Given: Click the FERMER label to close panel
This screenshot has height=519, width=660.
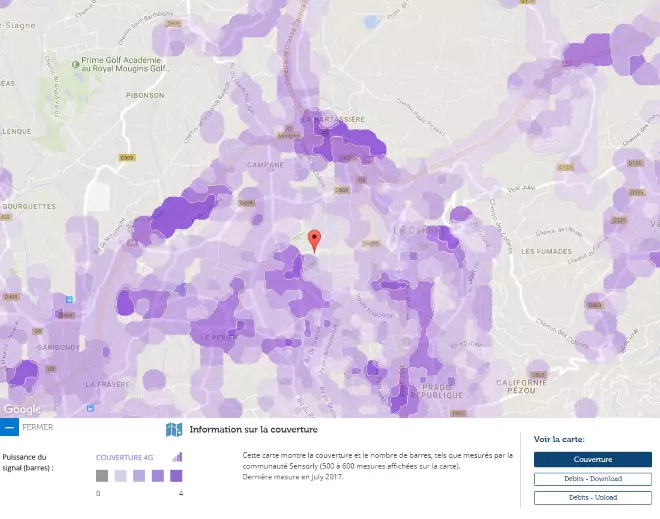Looking at the screenshot, I should 37,427.
